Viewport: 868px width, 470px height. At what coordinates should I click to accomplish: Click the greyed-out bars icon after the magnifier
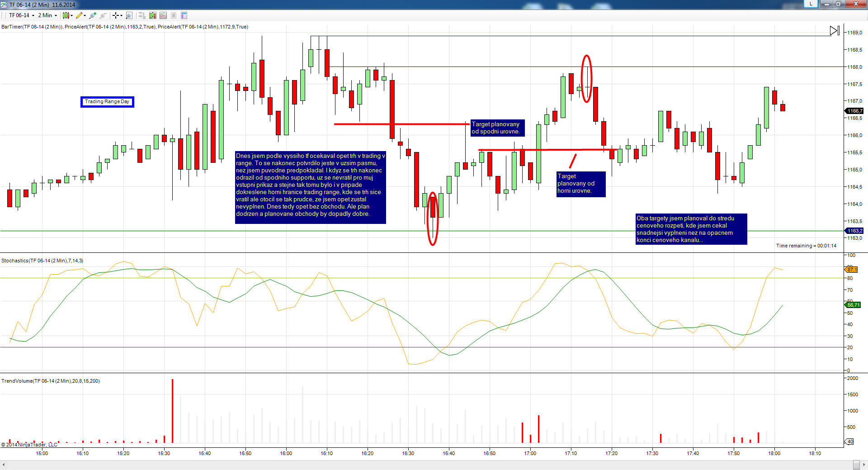pyautogui.click(x=142, y=15)
